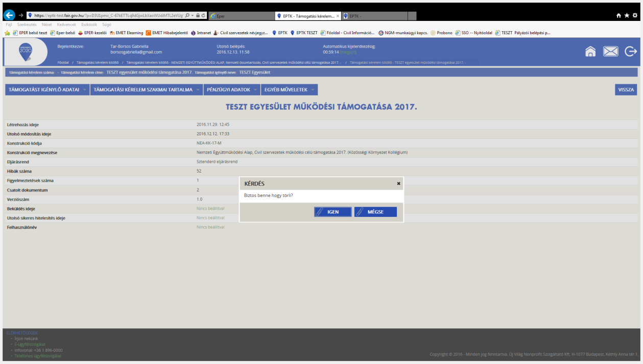
Task: Close the EPTK - Támogatási kérelem tab
Action: click(338, 16)
